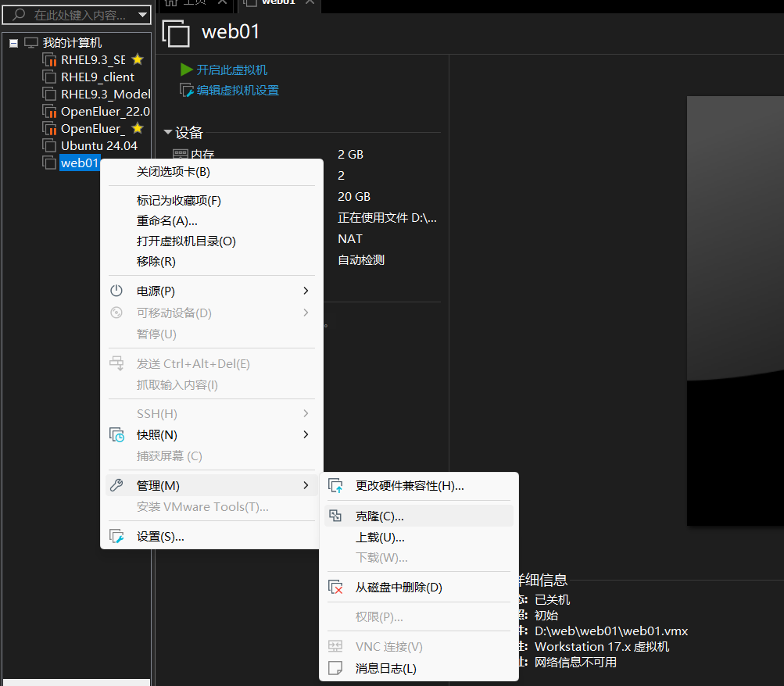Click the message log icon beside 消息日志(L)
The image size is (784, 686).
pos(335,668)
